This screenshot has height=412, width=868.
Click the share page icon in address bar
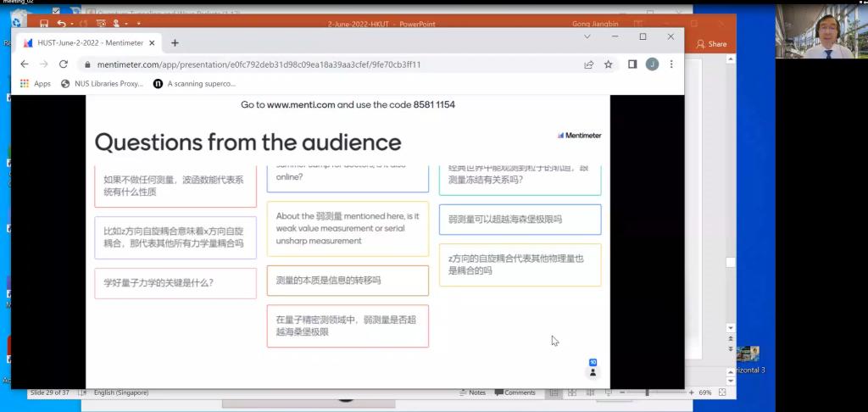click(x=588, y=64)
